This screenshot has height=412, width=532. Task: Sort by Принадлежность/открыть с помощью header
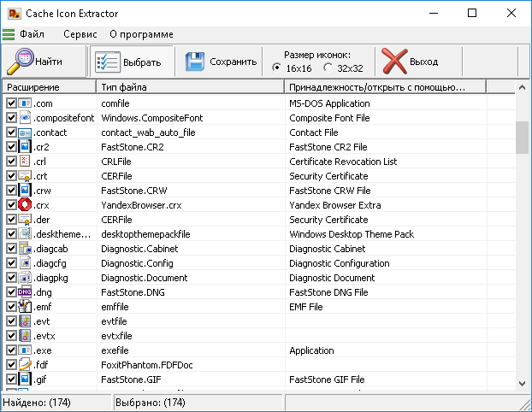[385, 87]
